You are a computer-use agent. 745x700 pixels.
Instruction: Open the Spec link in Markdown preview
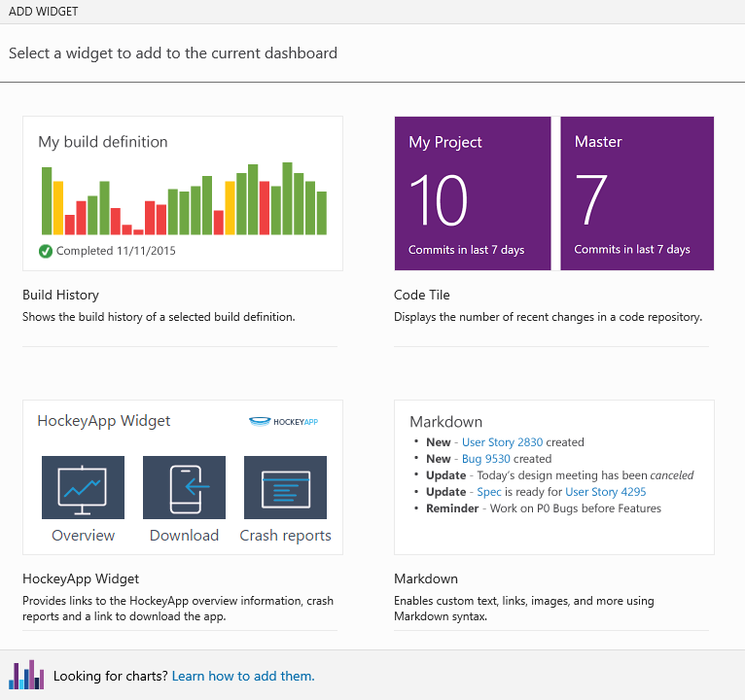[x=489, y=492]
